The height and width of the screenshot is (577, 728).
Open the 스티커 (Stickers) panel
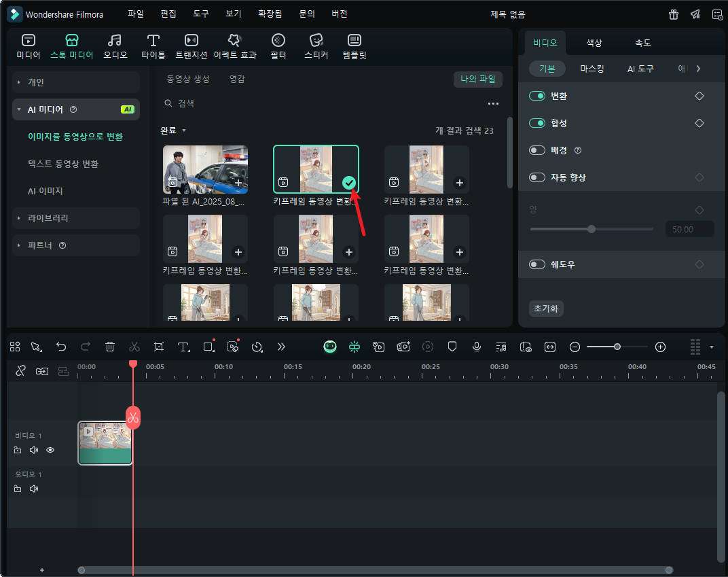[316, 46]
